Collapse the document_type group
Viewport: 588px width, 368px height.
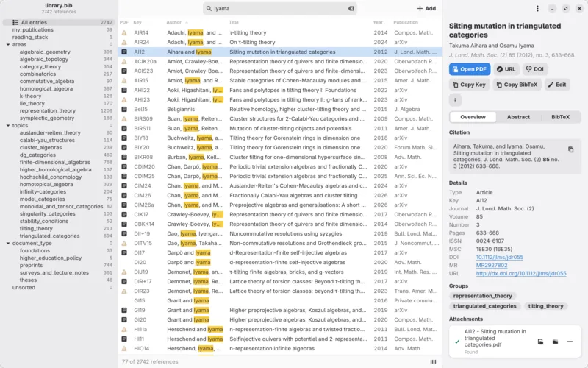(x=8, y=244)
